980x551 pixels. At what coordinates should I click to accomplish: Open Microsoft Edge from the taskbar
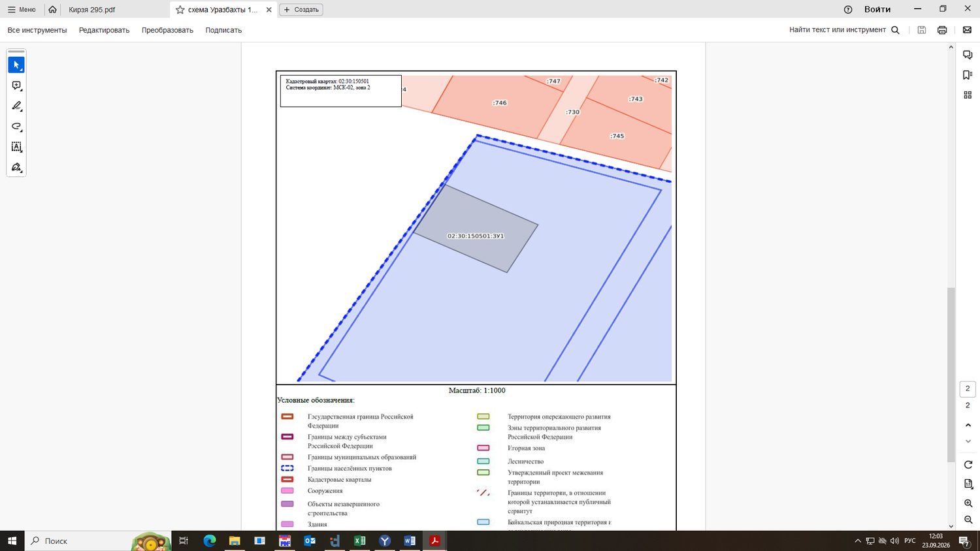click(x=210, y=541)
